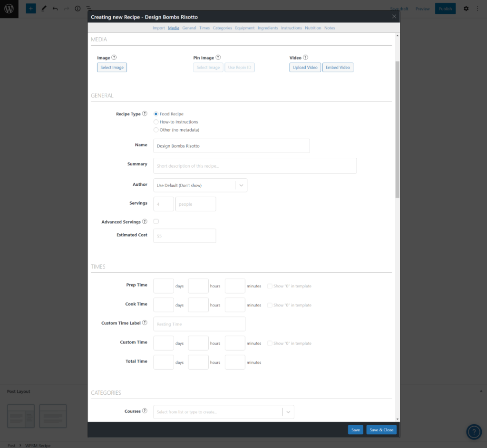Click the recipe Name input field
Image resolution: width=487 pixels, height=448 pixels.
[232, 146]
